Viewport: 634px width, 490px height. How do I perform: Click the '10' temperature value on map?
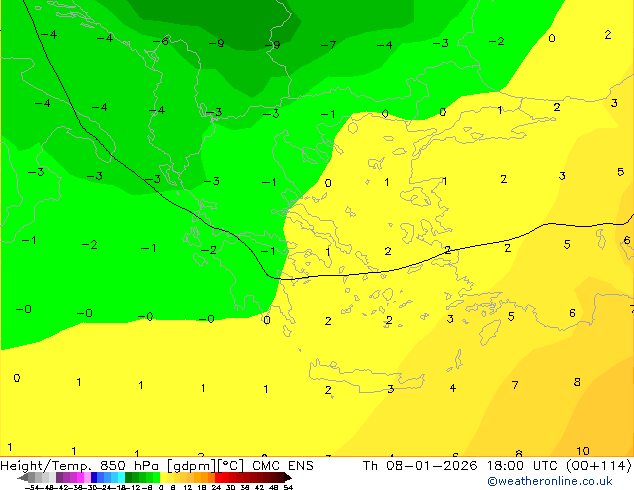[583, 450]
